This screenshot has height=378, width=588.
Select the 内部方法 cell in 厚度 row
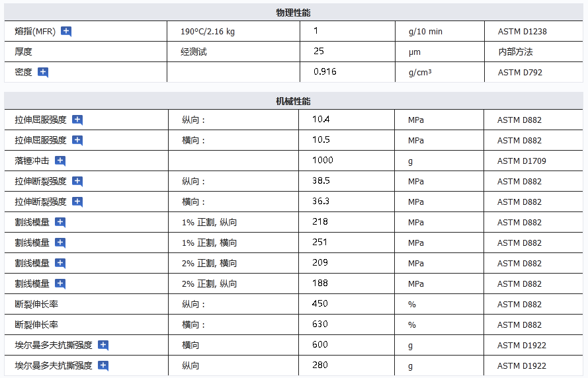515,52
